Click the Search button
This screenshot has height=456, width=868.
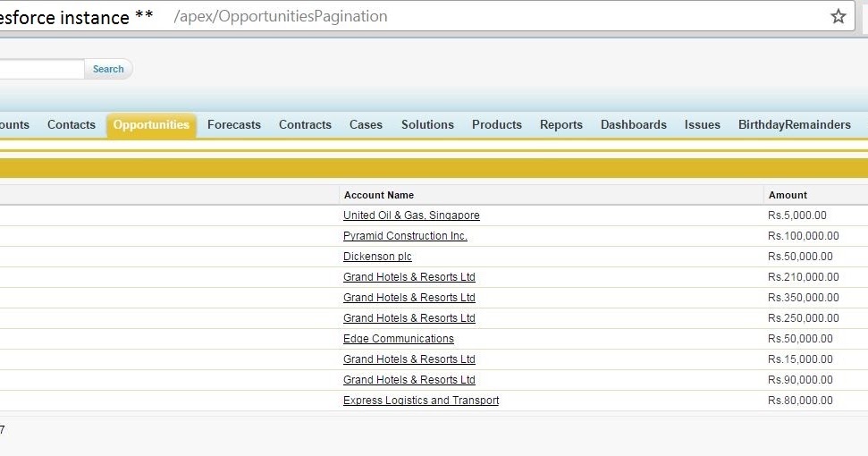pyautogui.click(x=108, y=69)
